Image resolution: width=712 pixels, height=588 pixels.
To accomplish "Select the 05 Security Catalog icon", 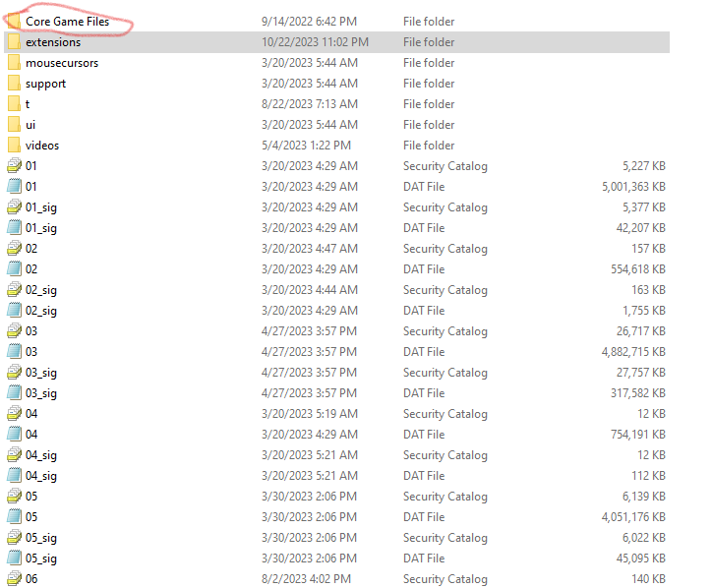I will point(14,497).
